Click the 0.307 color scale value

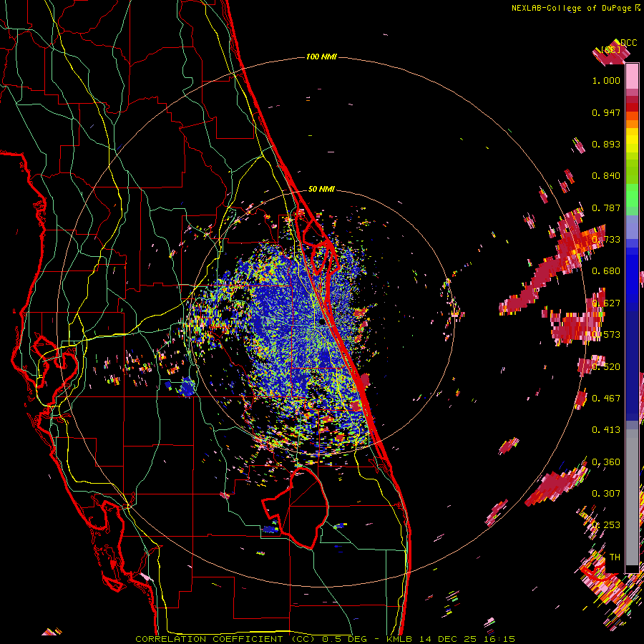coord(606,493)
